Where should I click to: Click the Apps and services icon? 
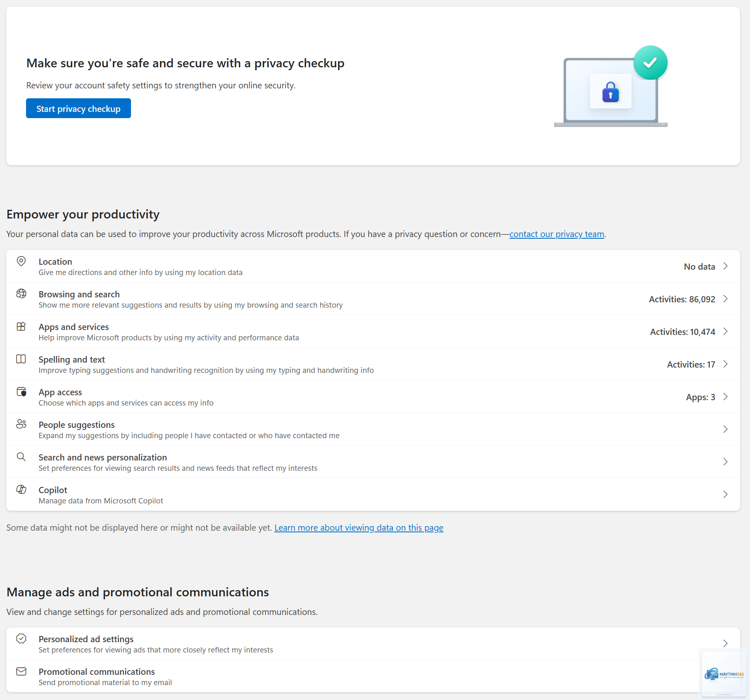click(x=21, y=326)
